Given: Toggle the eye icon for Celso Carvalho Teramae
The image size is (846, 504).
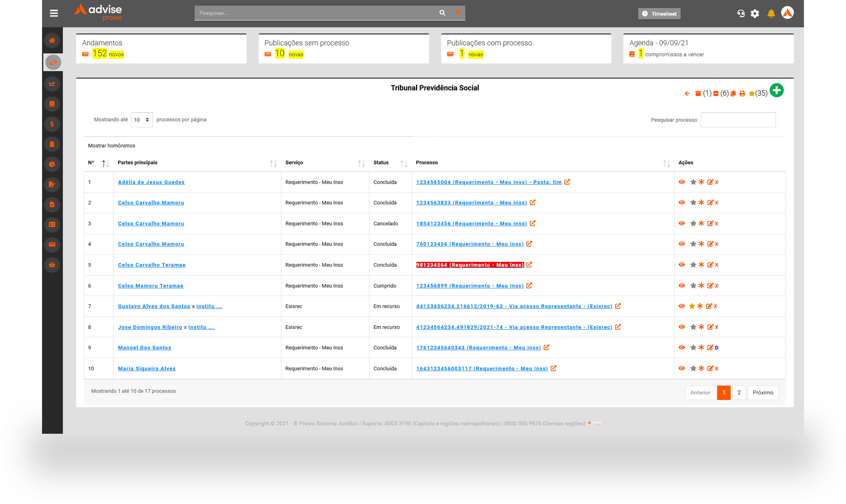Looking at the screenshot, I should [682, 265].
